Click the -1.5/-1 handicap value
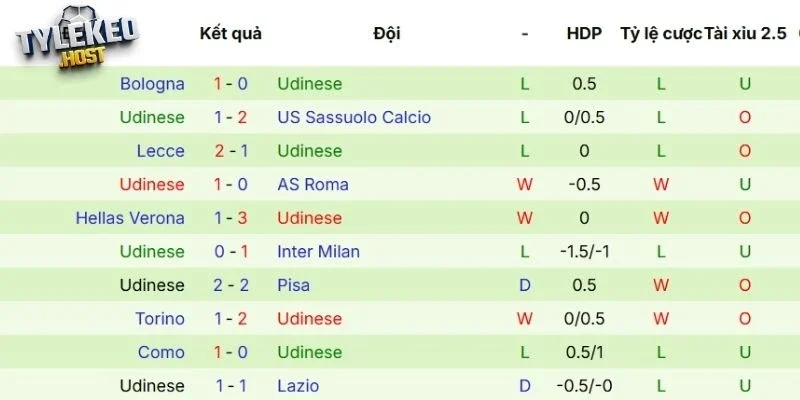800x400 pixels. coord(584,251)
